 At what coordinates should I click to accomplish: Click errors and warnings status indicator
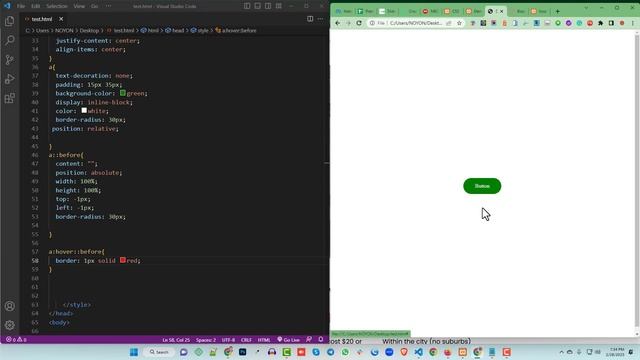coord(16,340)
